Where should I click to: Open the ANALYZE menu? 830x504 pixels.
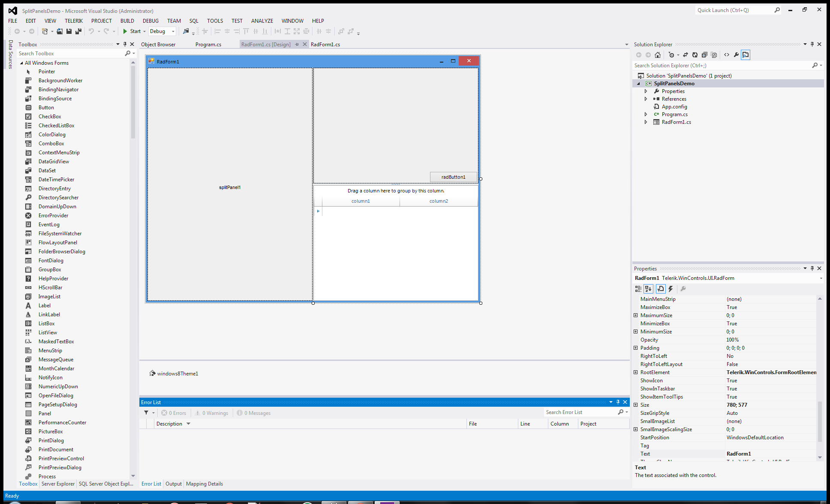coord(262,21)
